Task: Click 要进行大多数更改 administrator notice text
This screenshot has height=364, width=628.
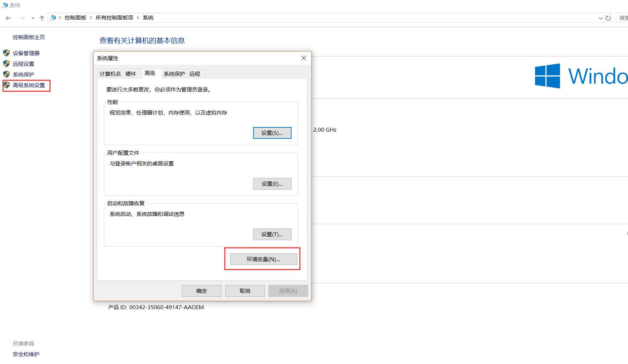Action: [x=159, y=90]
